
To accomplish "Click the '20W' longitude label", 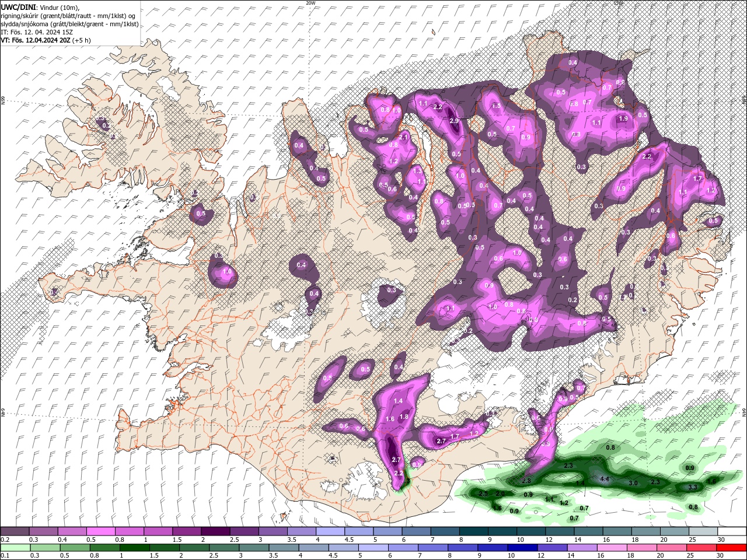I will pyautogui.click(x=310, y=3).
